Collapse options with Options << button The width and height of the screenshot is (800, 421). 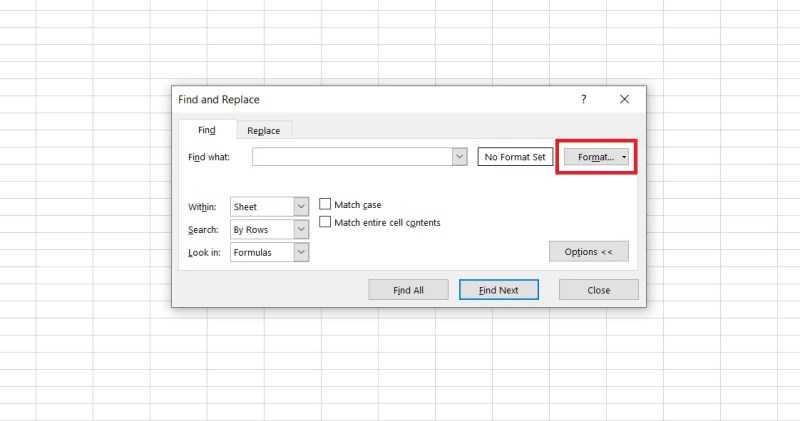coord(589,252)
